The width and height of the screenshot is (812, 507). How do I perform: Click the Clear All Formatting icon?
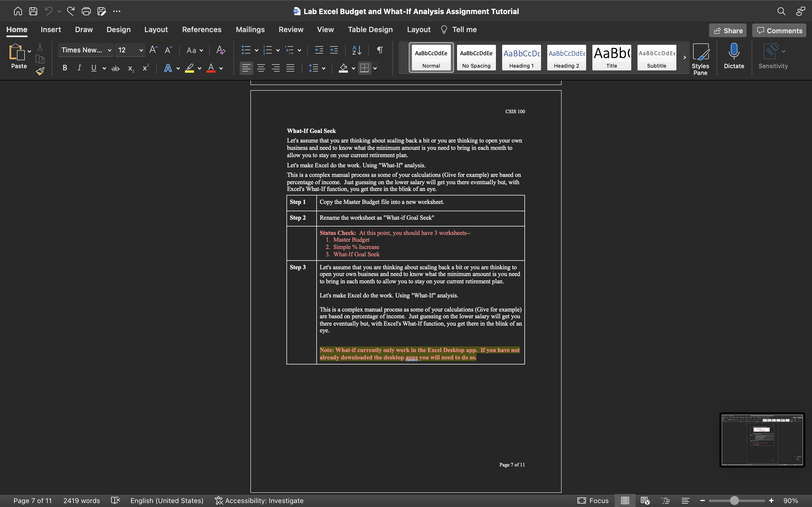pyautogui.click(x=220, y=50)
